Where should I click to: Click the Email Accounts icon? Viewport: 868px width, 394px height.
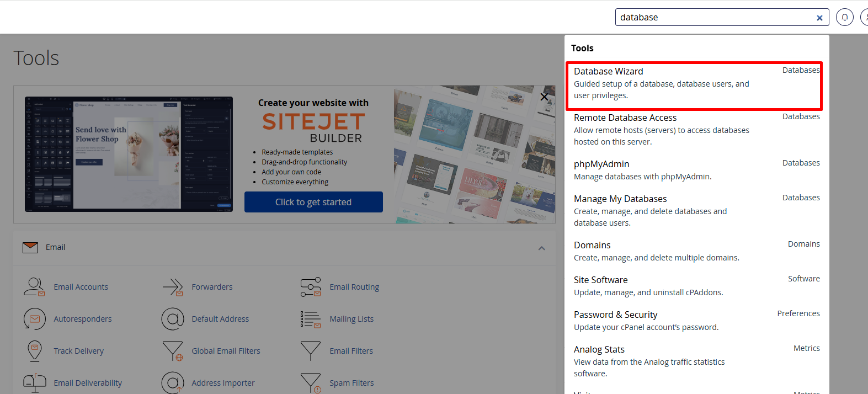pyautogui.click(x=34, y=287)
